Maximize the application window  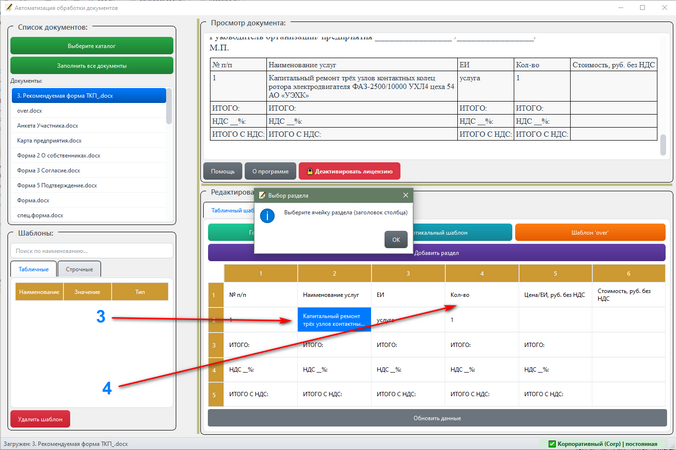click(642, 7)
